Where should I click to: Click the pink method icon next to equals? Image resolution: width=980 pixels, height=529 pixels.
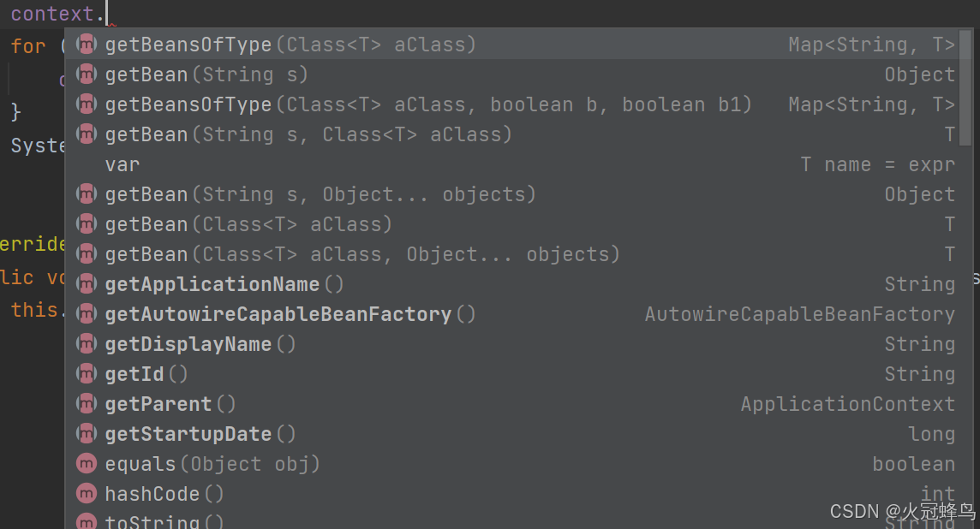pos(87,463)
